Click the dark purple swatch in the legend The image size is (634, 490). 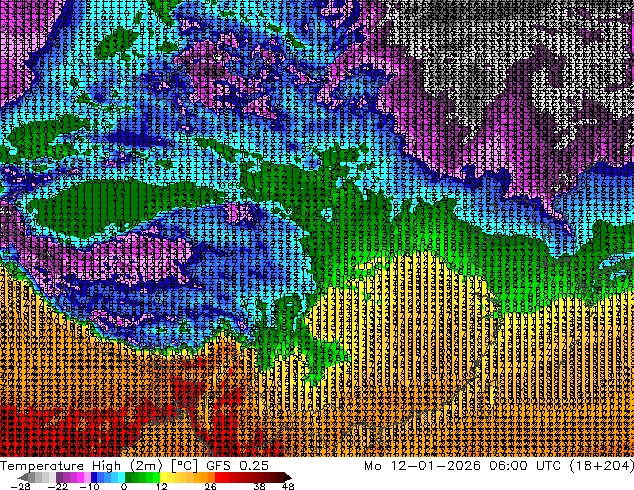tap(59, 477)
